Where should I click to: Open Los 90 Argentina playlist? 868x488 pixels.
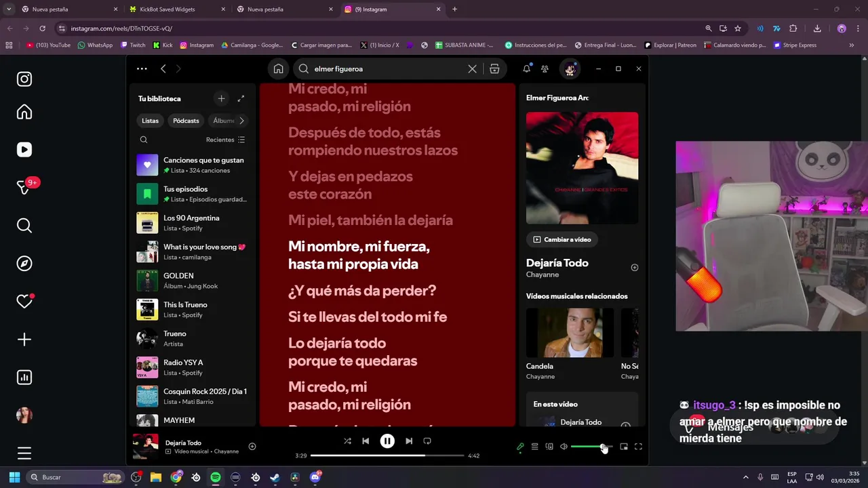(x=193, y=223)
